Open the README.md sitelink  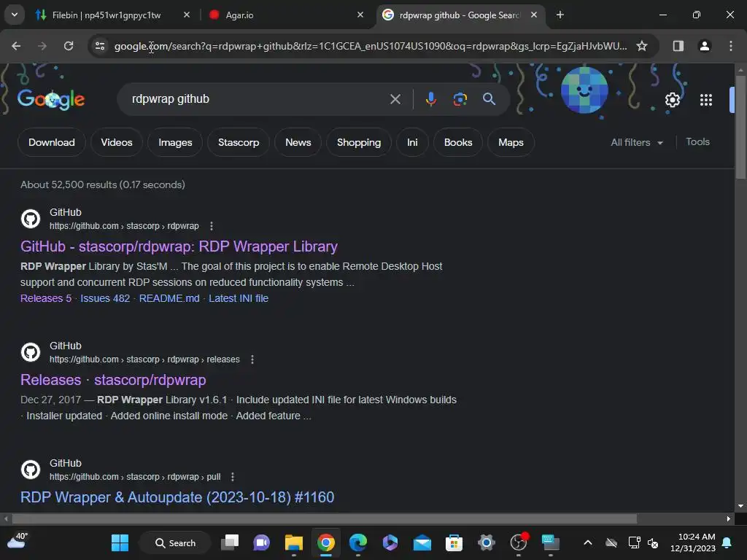169,298
